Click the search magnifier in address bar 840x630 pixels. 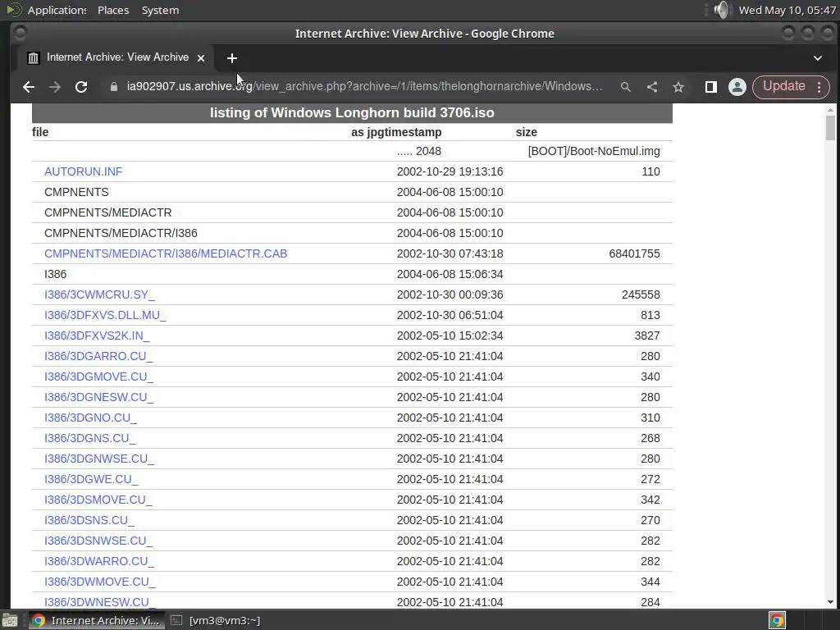625,87
